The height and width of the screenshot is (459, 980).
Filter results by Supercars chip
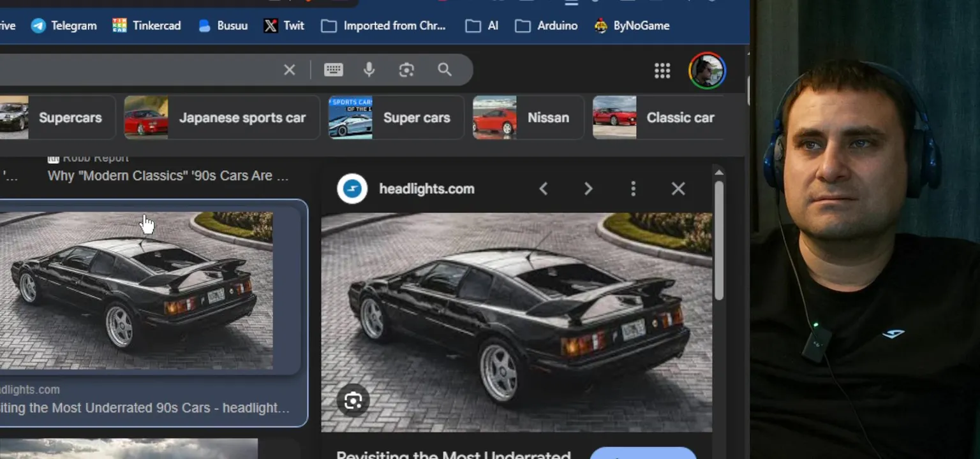[56, 117]
